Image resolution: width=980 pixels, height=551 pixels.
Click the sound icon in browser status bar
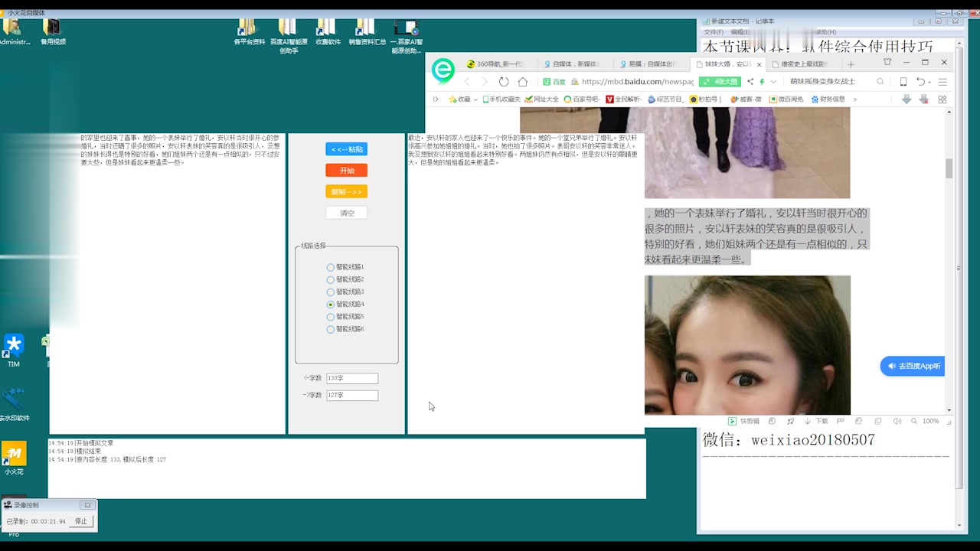pyautogui.click(x=897, y=421)
